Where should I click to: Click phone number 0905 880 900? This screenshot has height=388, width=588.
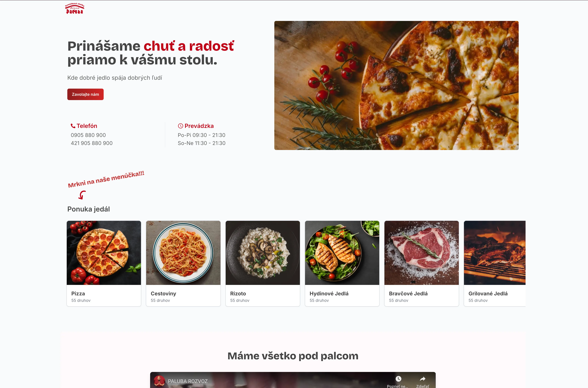88,135
